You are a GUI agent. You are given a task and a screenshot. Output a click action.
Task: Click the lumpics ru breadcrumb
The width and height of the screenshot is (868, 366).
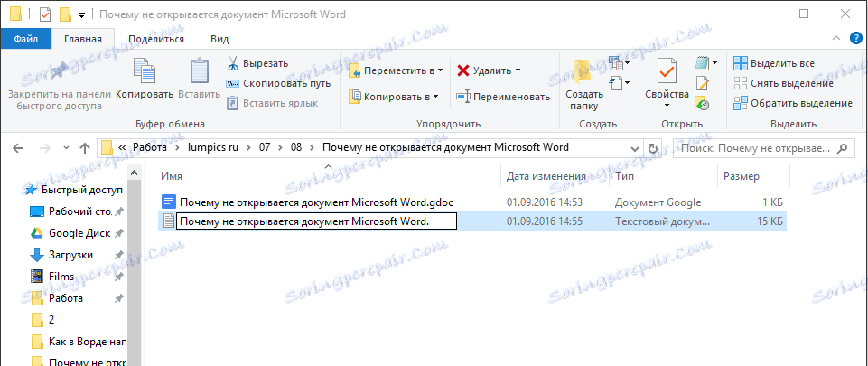[212, 148]
